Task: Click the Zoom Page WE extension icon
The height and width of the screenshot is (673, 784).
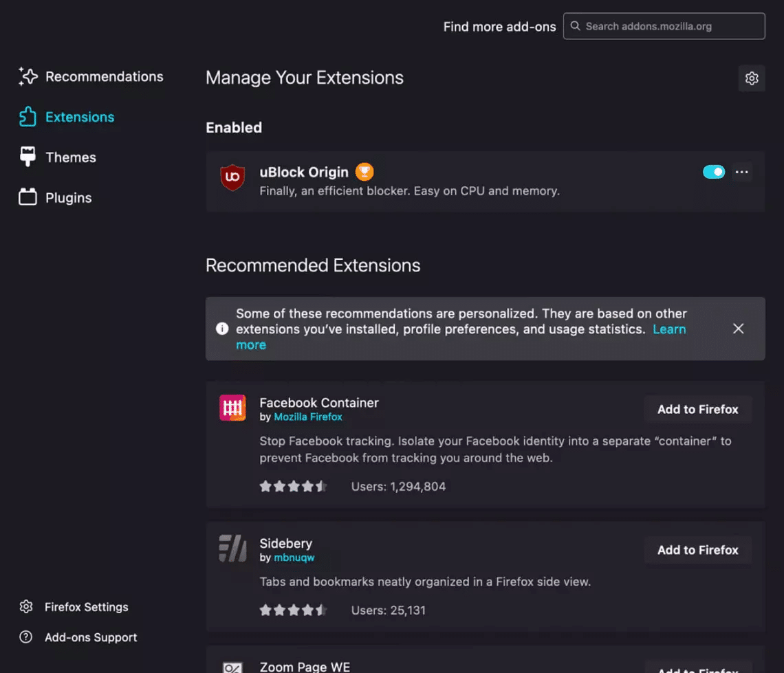Action: [x=232, y=668]
